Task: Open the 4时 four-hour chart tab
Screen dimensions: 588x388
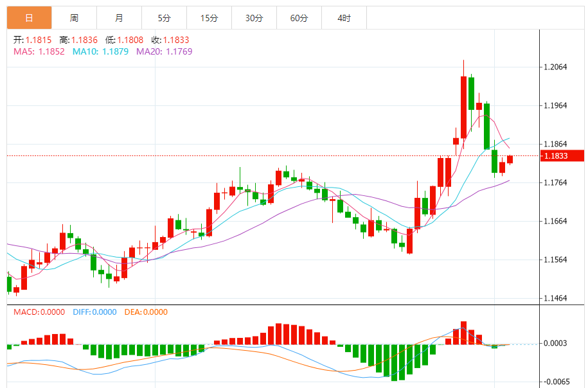Action: pyautogui.click(x=344, y=18)
